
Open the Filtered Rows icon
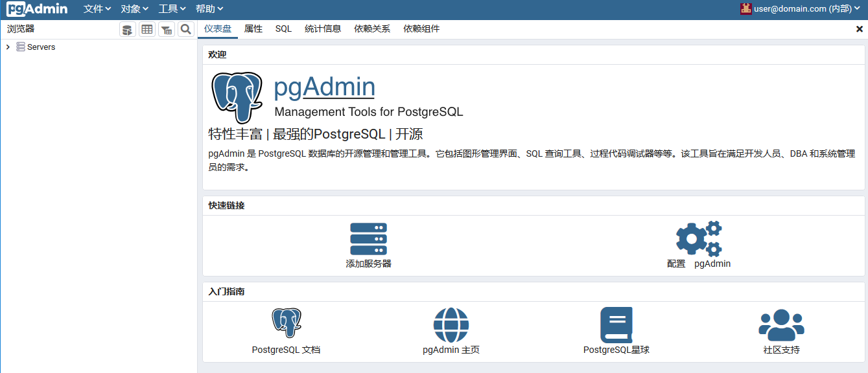coord(166,28)
